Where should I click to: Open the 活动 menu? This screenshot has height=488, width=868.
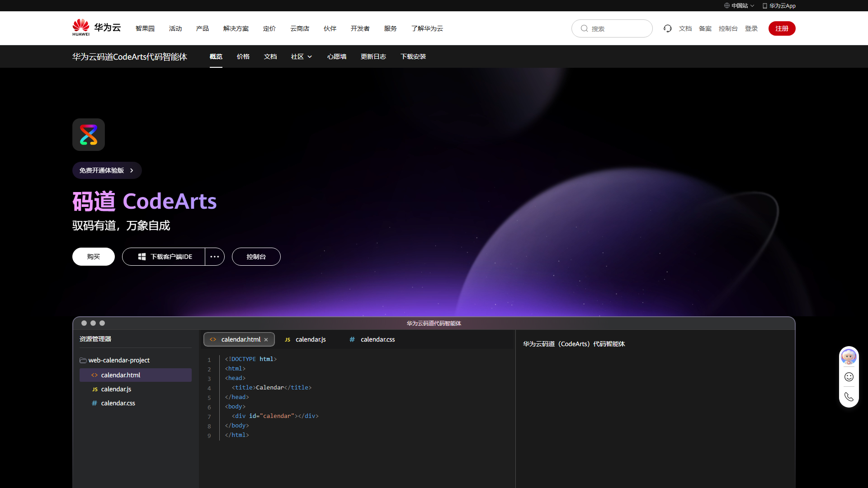click(175, 28)
